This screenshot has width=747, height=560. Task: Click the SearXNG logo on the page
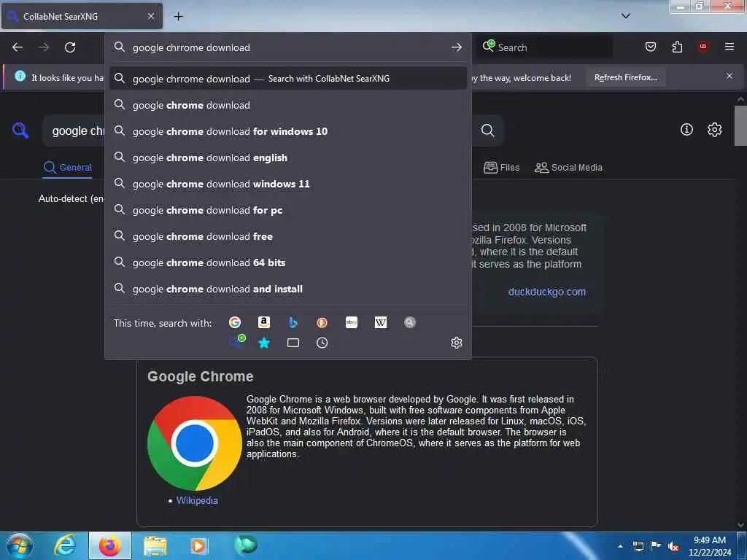pos(20,130)
